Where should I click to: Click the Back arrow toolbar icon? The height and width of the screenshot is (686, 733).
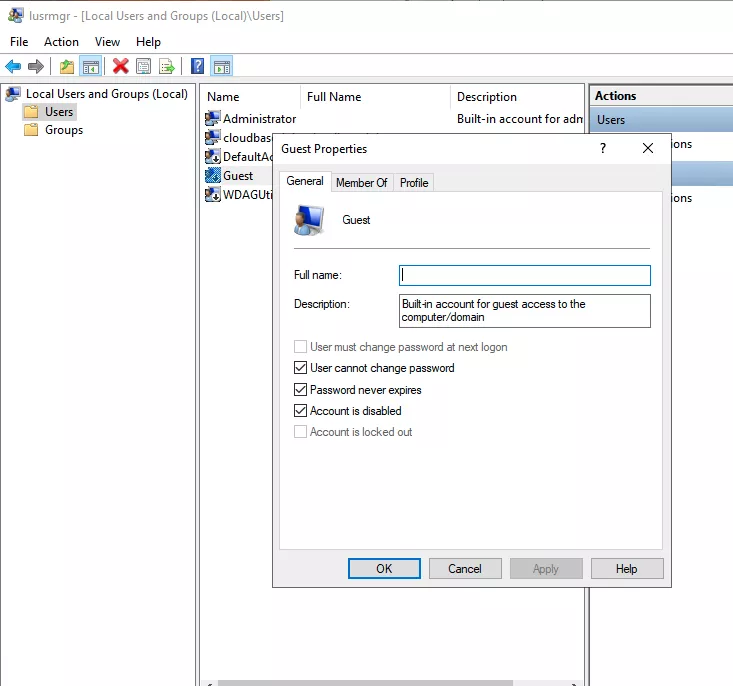[x=13, y=67]
